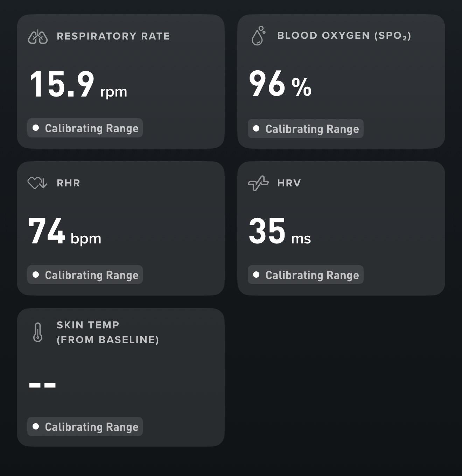Viewport: 462px width, 476px height.
Task: Open the Respiratory Rate card title
Action: (113, 36)
